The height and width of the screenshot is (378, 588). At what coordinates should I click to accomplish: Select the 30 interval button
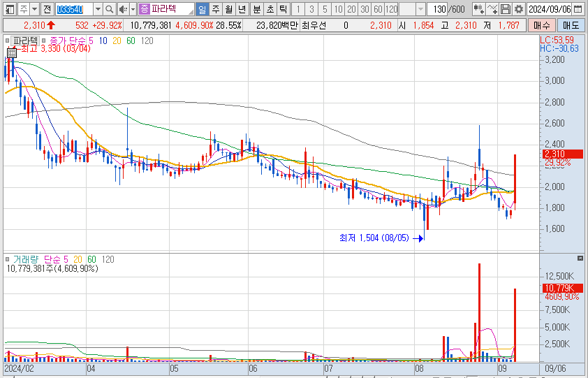coord(365,9)
